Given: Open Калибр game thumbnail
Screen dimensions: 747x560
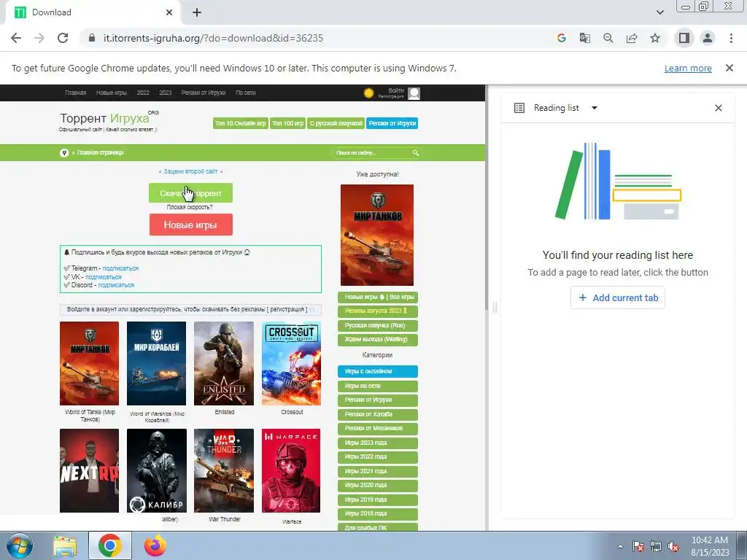Looking at the screenshot, I should coord(157,470).
